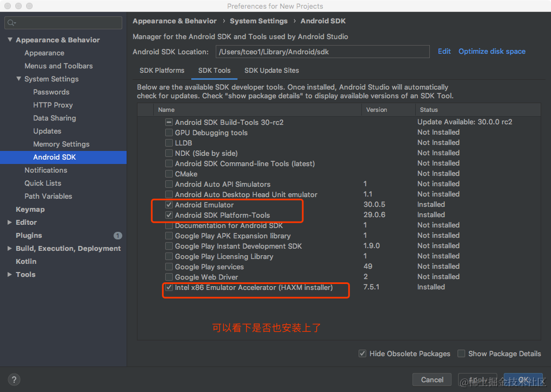Expand Build, Execution, Deployment node
This screenshot has width=551, height=392.
[x=10, y=248]
